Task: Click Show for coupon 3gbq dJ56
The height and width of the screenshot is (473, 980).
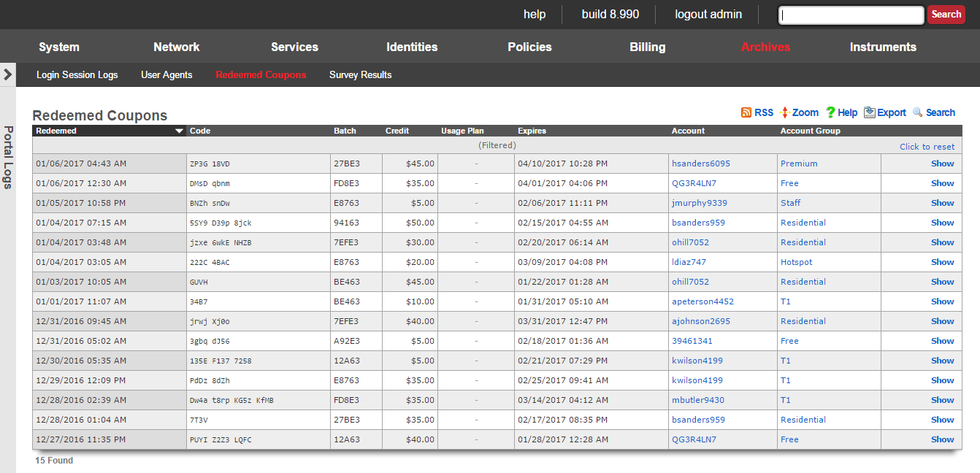Action: click(x=942, y=341)
